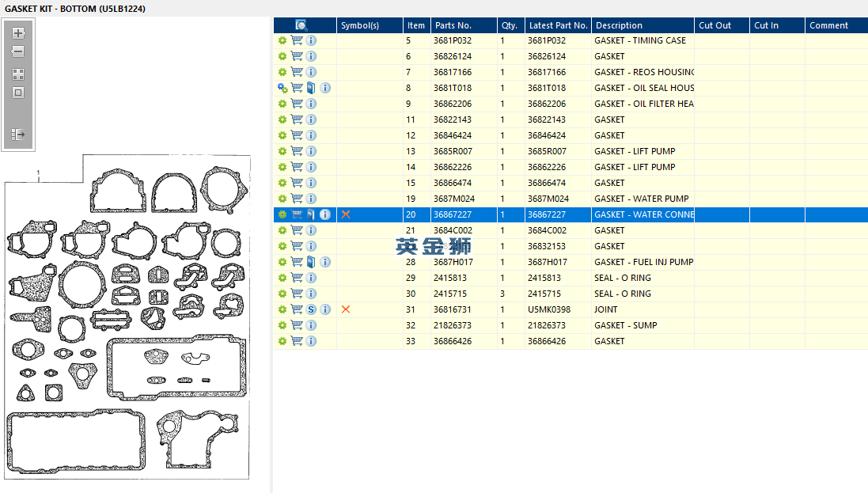868x493 pixels.
Task: Click the large sump gasket outline in diagram
Action: tap(76, 442)
